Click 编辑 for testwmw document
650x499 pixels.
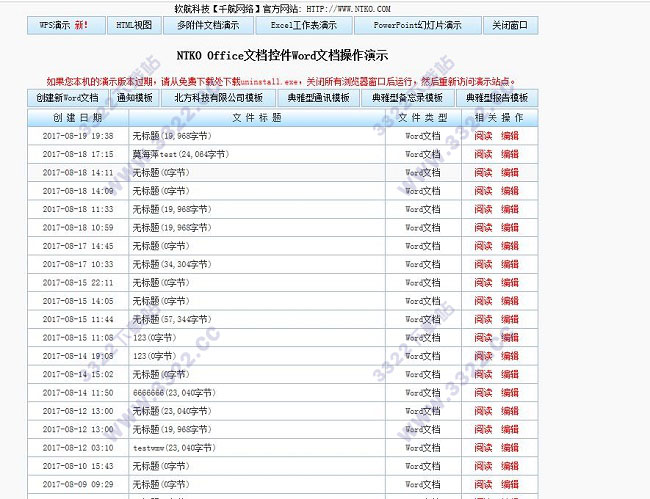[510, 448]
